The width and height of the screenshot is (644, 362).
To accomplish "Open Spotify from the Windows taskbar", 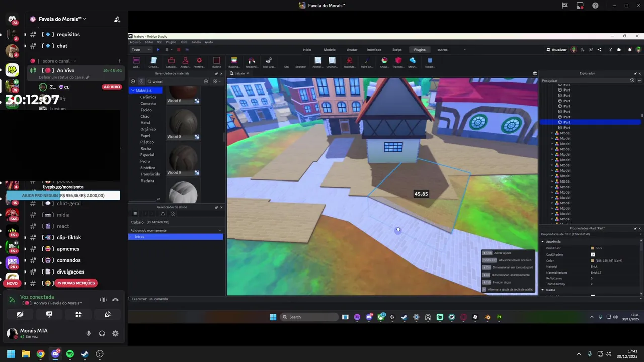I will 70,354.
